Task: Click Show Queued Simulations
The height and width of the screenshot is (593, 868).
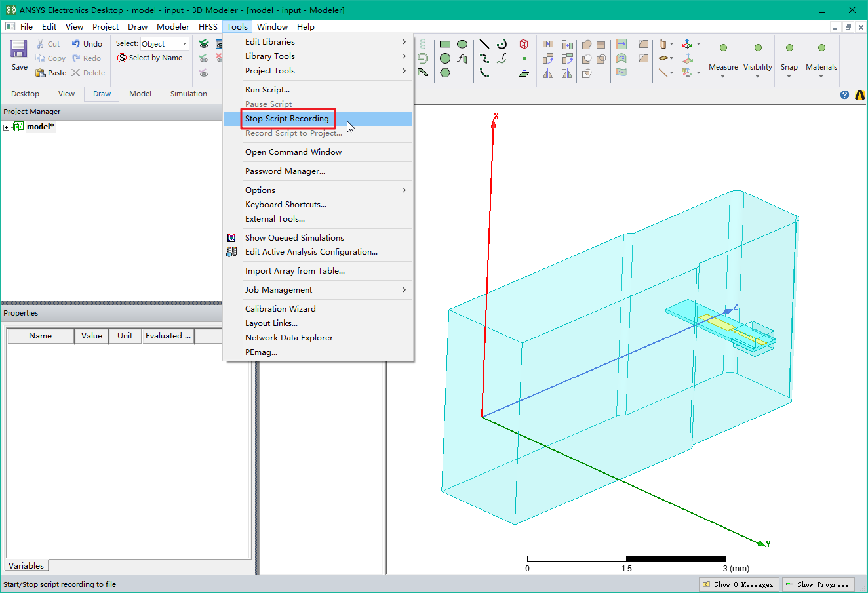Action: pos(318,238)
